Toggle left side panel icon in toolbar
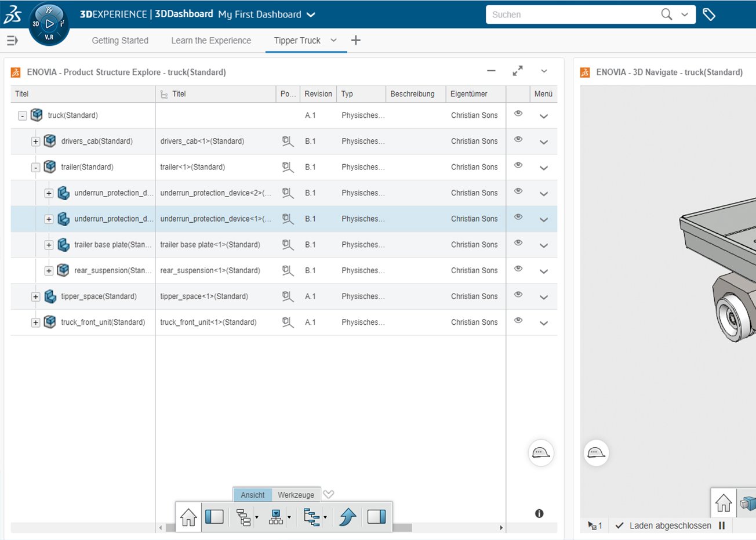Image resolution: width=756 pixels, height=540 pixels. pyautogui.click(x=215, y=516)
